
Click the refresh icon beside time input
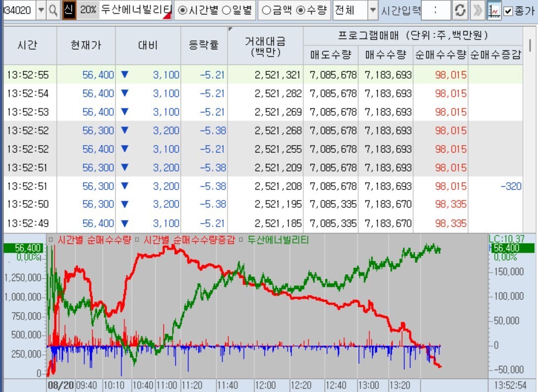coord(460,10)
